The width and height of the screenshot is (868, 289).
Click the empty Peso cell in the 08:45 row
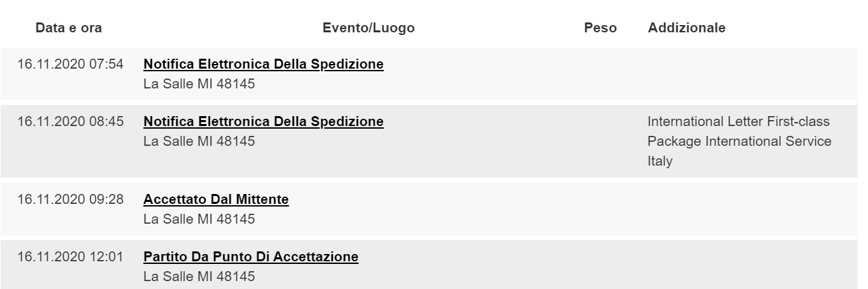600,141
